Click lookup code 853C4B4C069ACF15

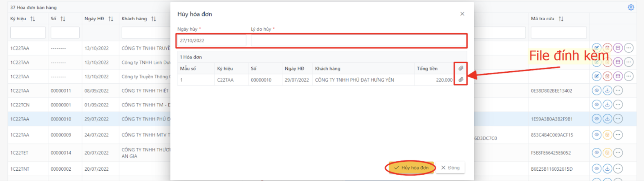(552, 135)
